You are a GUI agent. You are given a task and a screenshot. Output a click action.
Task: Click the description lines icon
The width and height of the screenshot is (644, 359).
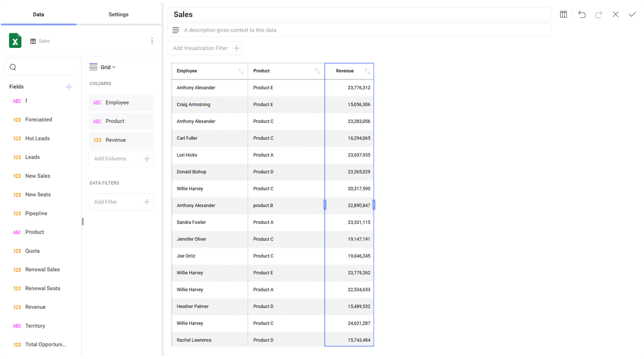(x=176, y=30)
